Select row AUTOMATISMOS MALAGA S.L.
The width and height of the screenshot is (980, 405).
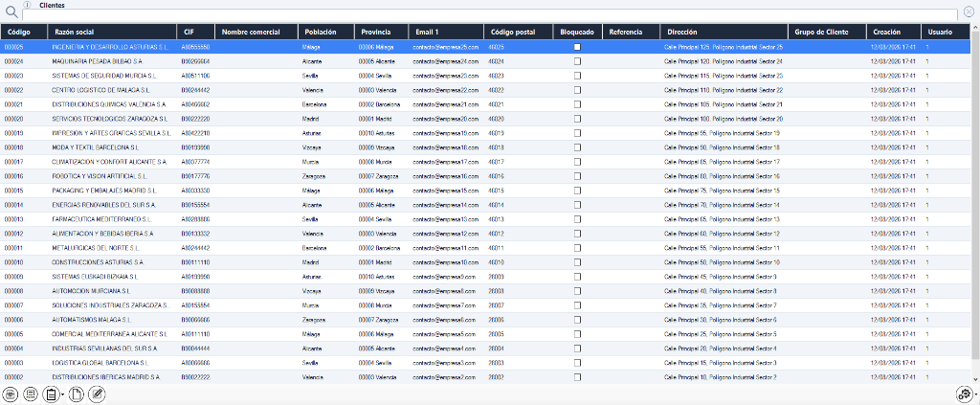click(x=485, y=320)
